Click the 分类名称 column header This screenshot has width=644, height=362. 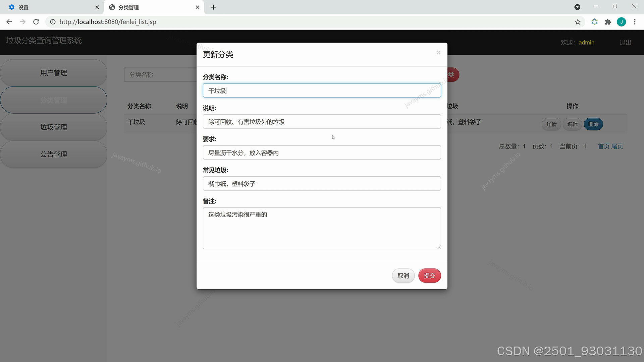pyautogui.click(x=139, y=106)
